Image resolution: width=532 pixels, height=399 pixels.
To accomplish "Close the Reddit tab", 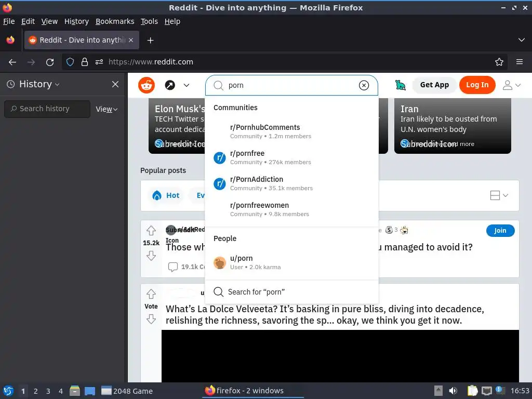I will tap(131, 40).
